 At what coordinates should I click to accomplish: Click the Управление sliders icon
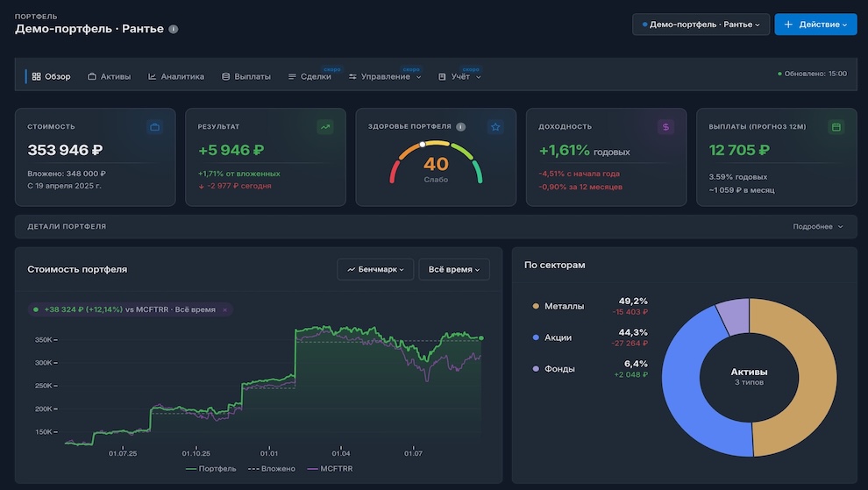point(352,76)
